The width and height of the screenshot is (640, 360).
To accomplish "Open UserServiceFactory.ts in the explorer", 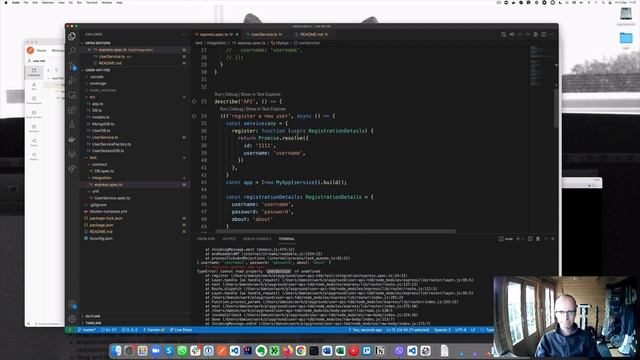I will (111, 144).
